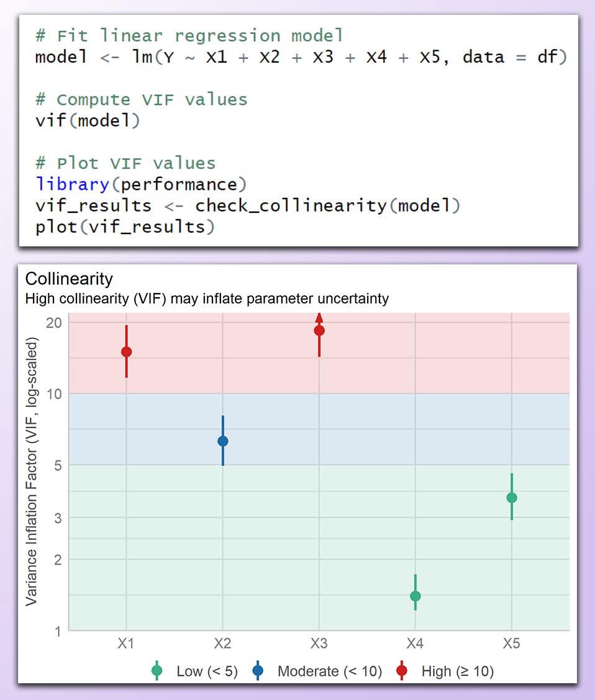Image resolution: width=595 pixels, height=700 pixels.
Task: Click the X1 x-axis label
Action: click(x=126, y=644)
